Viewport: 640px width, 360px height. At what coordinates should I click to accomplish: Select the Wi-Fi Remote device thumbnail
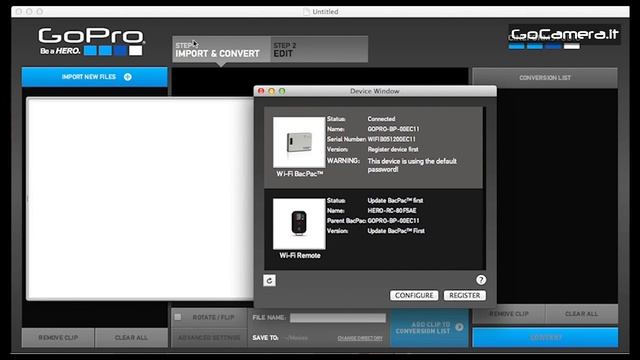point(299,224)
